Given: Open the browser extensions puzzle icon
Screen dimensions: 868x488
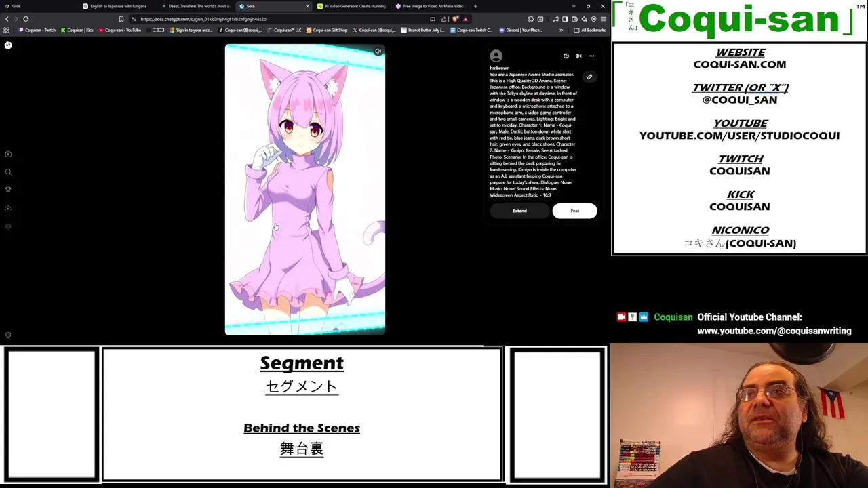Looking at the screenshot, I should (x=531, y=19).
